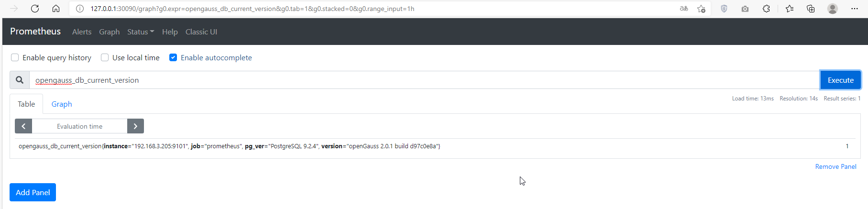Click the browser home icon
The image size is (868, 209).
(56, 9)
